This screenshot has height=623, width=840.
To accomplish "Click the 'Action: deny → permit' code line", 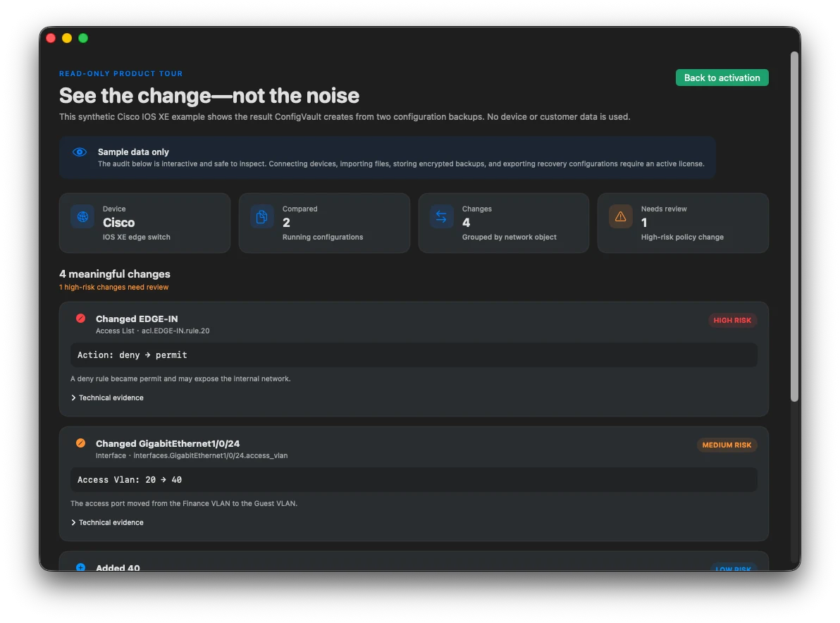I will click(x=414, y=355).
